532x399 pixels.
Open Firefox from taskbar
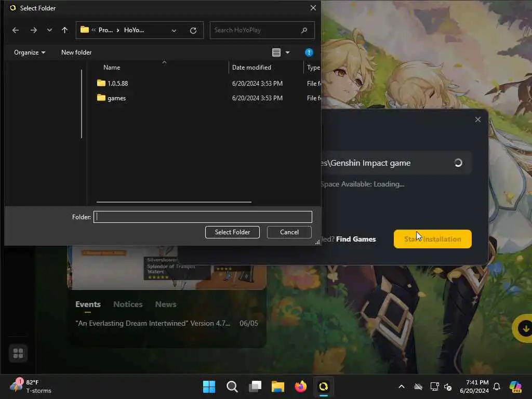(301, 387)
